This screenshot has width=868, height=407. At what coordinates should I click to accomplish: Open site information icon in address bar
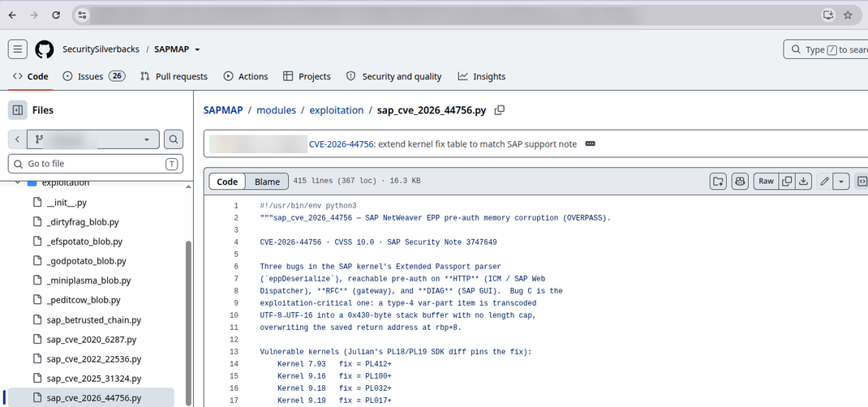(x=82, y=15)
